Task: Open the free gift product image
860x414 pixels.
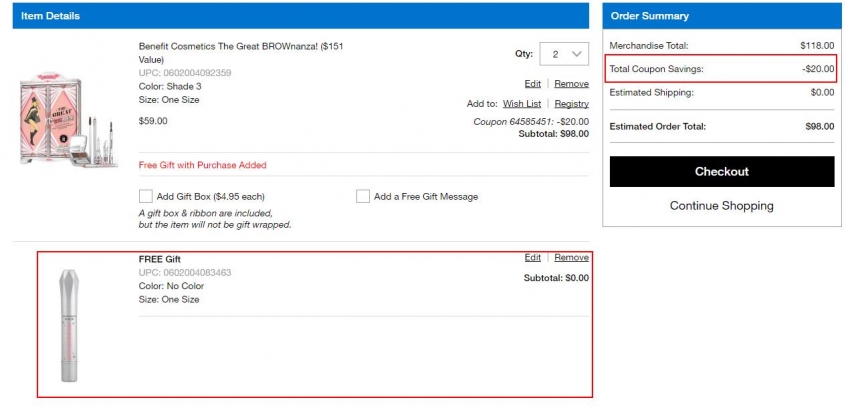Action: (69, 325)
